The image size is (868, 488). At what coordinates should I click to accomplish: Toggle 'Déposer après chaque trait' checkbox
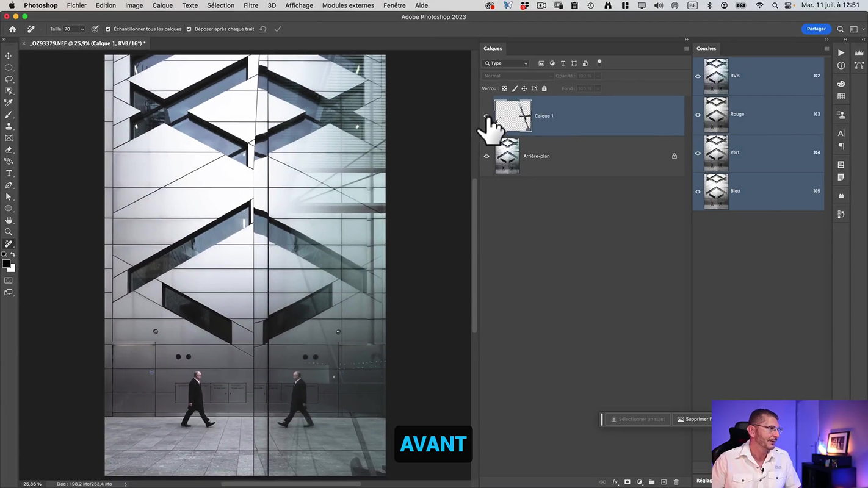click(x=189, y=29)
